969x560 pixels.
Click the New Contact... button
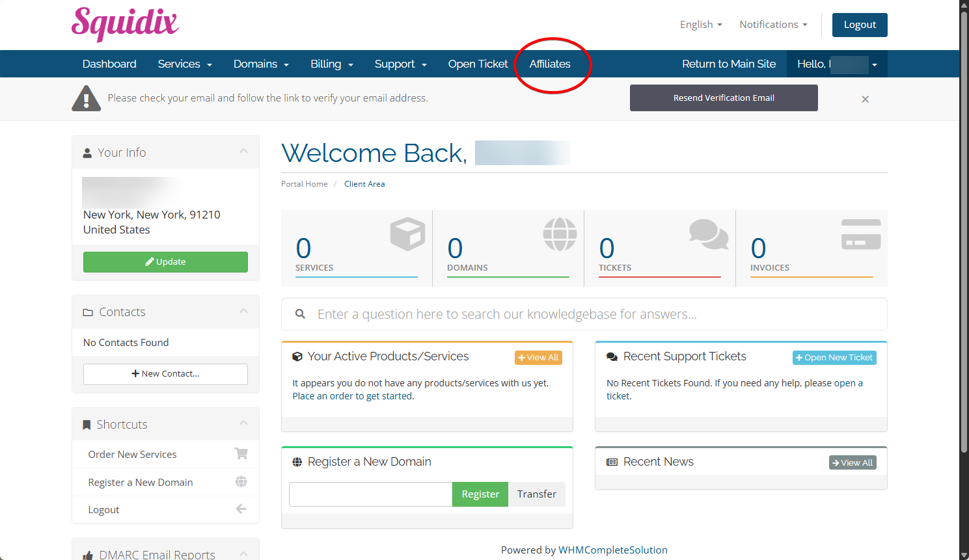[x=165, y=374]
